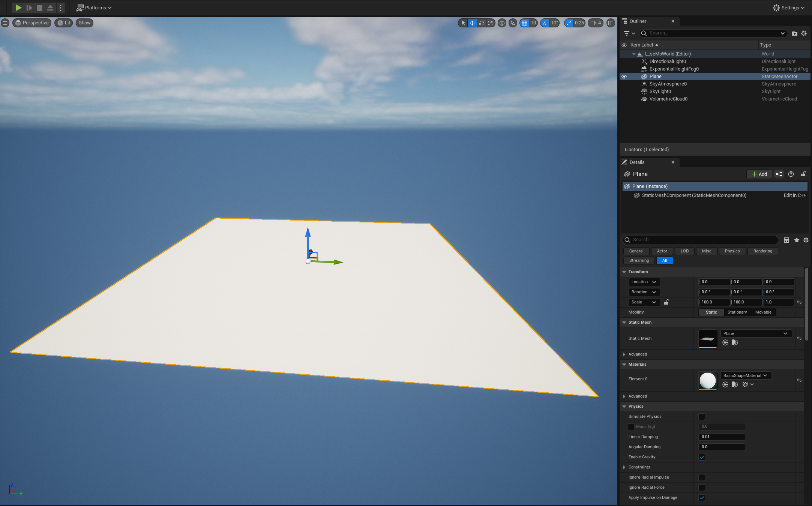Hide the Plane actor via eye icon
The width and height of the screenshot is (812, 506).
tap(624, 77)
